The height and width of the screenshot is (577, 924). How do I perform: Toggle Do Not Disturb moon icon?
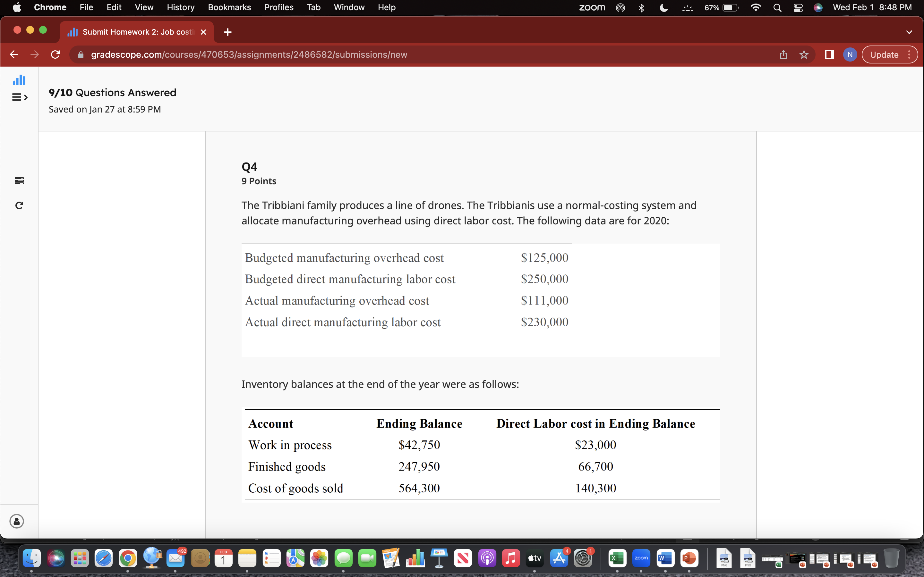[663, 7]
